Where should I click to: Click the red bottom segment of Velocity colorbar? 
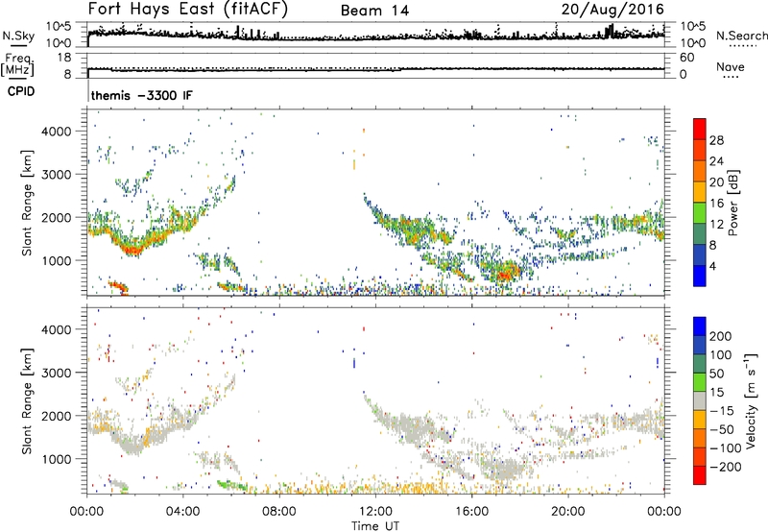[700, 475]
